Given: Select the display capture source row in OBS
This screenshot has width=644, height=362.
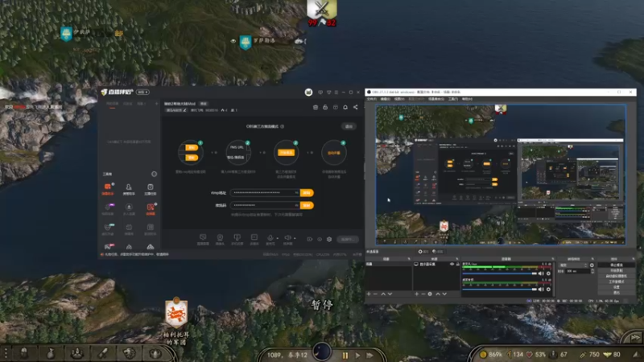Looking at the screenshot, I should [436, 265].
